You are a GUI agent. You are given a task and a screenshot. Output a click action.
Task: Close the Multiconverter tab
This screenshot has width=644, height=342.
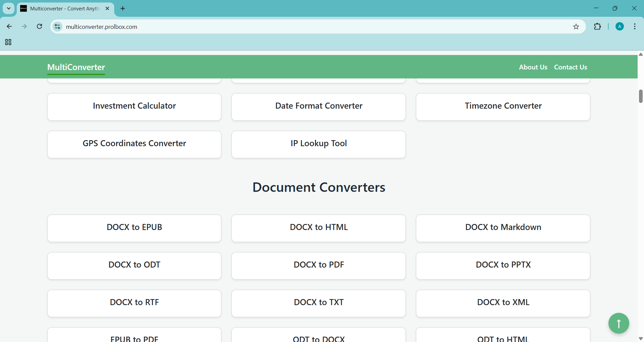[107, 8]
